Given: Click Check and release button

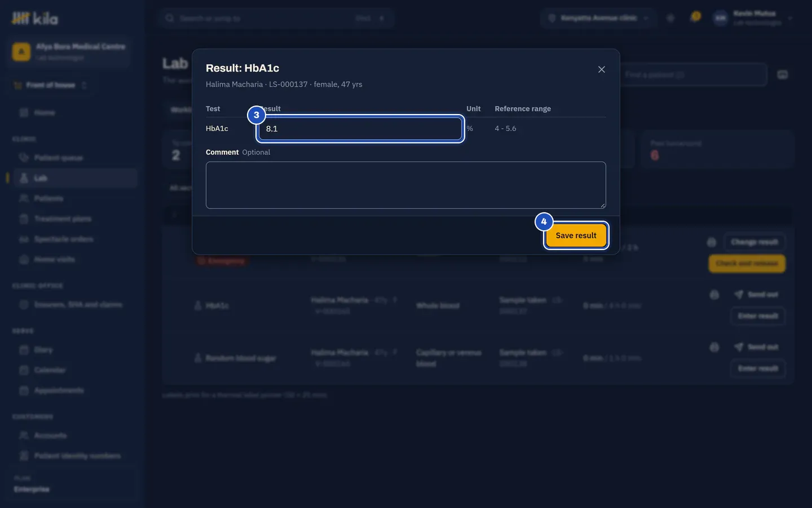Looking at the screenshot, I should 747,264.
